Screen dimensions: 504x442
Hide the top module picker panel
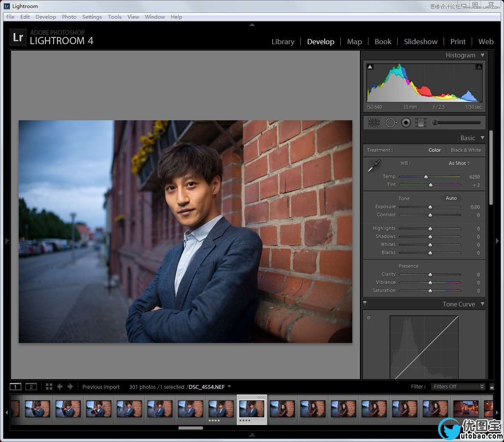tap(252, 24)
